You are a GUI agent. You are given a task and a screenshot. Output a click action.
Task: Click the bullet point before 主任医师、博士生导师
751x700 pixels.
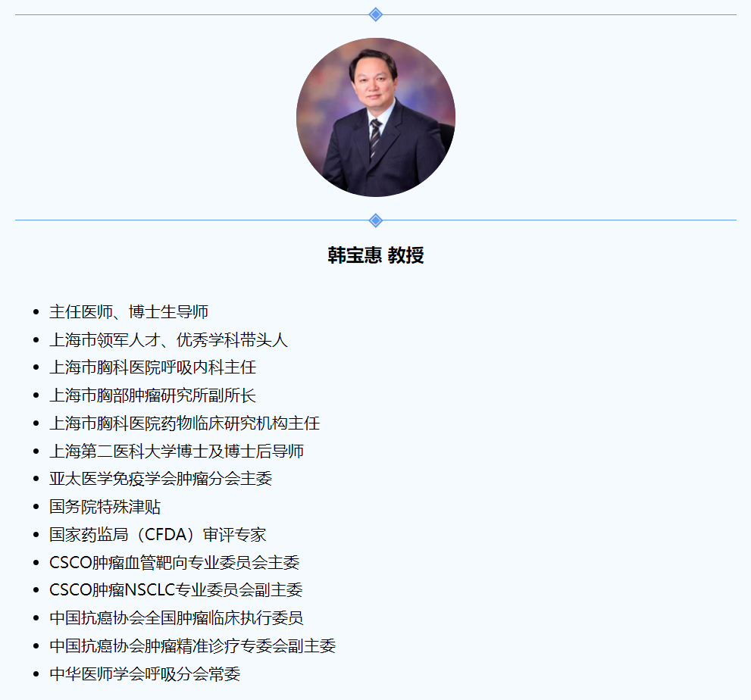tap(36, 313)
